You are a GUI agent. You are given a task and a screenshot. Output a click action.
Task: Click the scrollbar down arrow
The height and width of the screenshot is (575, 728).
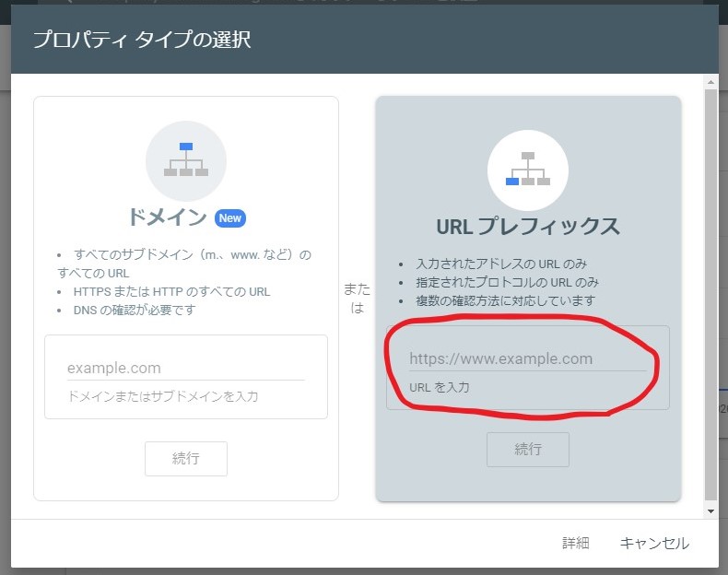coord(710,511)
